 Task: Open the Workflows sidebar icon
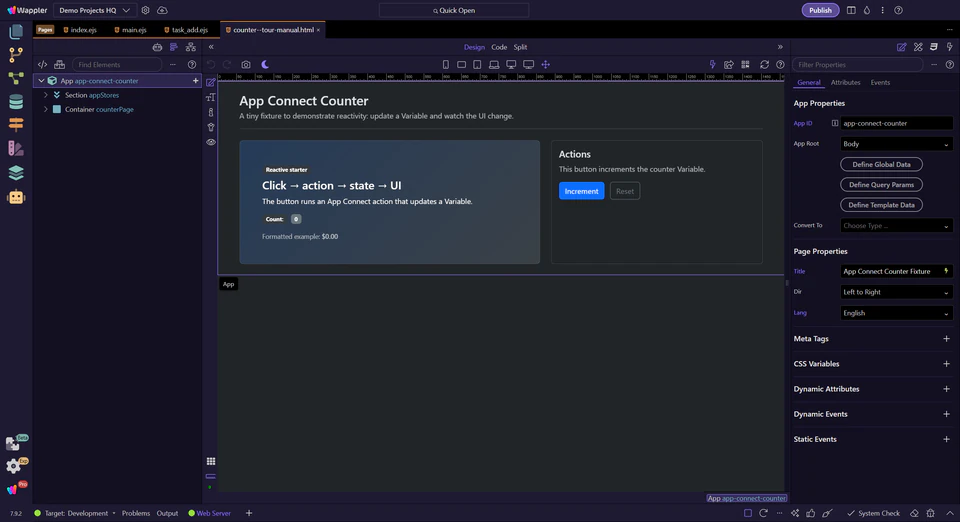pyautogui.click(x=16, y=78)
